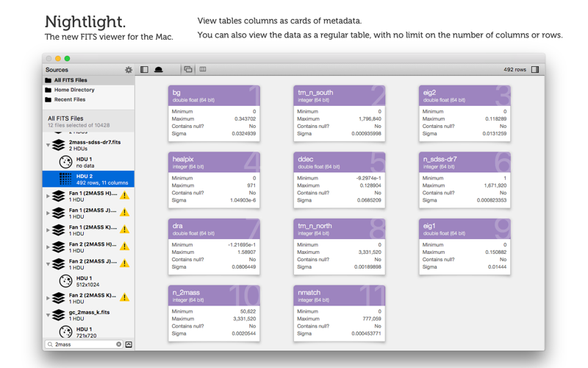Click warning icon on Fan 1 (2MASS H)
588x368 pixels.
tap(124, 195)
